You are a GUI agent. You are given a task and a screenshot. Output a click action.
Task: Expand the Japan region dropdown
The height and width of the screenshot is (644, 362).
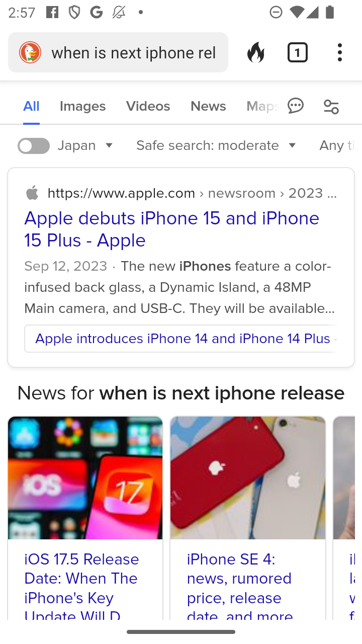click(86, 145)
